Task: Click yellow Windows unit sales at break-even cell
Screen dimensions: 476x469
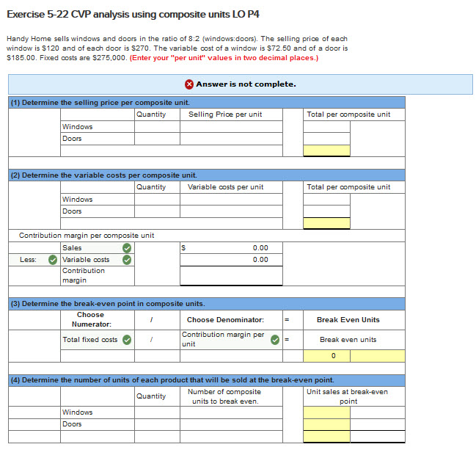Action: pos(326,412)
